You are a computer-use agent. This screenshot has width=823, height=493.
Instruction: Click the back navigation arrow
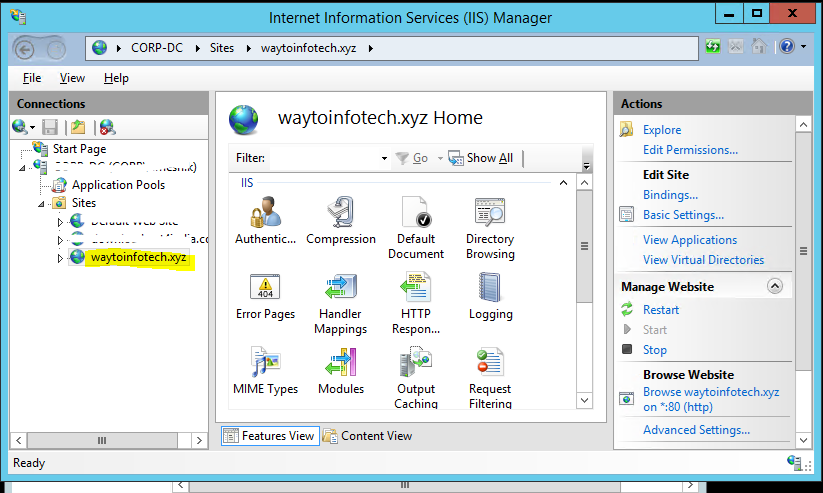pos(24,49)
